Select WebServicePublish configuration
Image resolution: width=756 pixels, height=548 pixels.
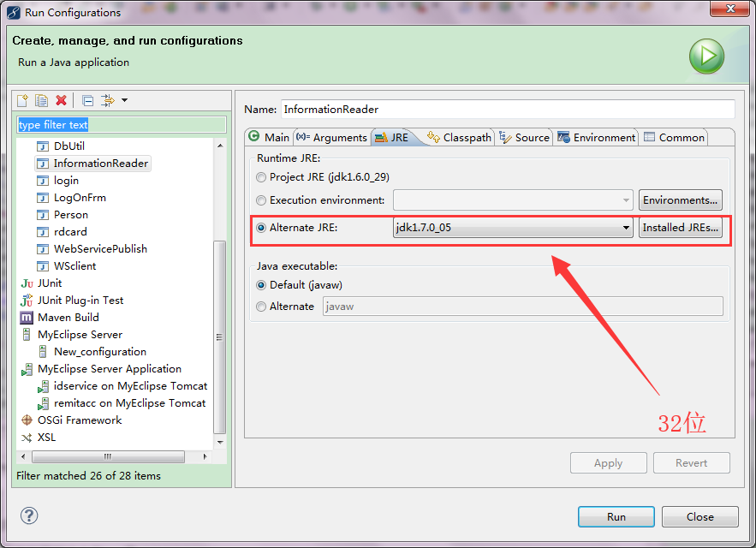(x=100, y=249)
